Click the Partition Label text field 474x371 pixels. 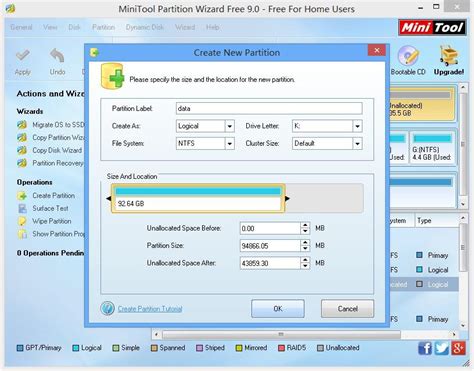point(269,108)
